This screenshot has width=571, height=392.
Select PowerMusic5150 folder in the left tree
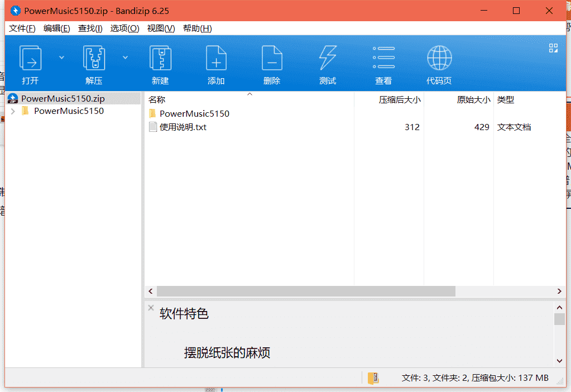tap(69, 111)
